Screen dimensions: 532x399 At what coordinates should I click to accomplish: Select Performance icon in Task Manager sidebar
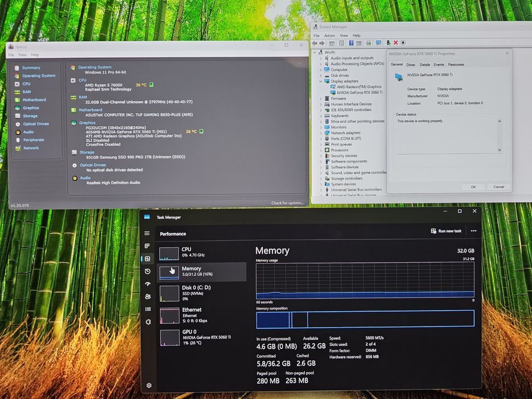(148, 259)
